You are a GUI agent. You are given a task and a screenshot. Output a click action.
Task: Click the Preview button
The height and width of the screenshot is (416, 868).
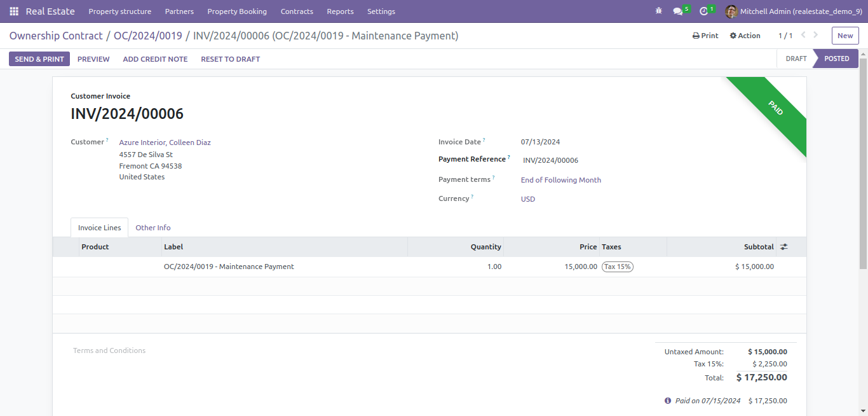point(93,59)
